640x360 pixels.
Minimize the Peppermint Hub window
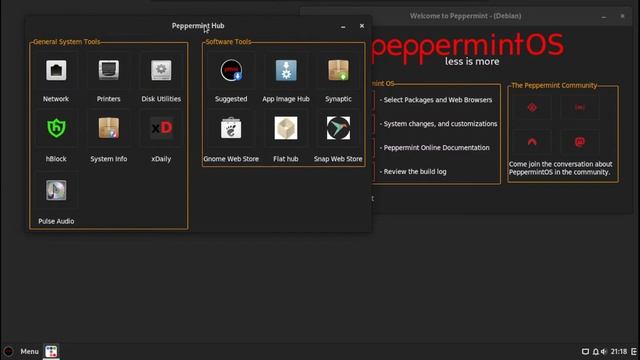pyautogui.click(x=343, y=26)
